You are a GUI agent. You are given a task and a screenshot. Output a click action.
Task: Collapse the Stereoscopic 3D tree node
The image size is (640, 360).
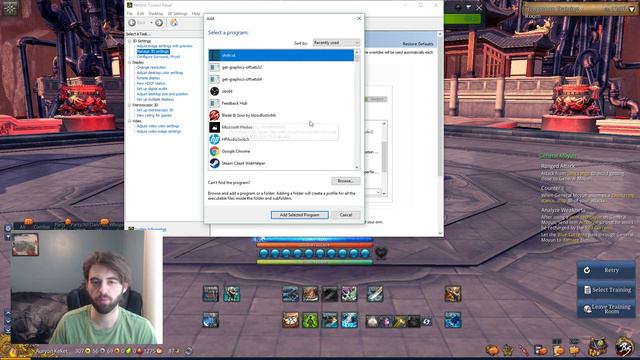(x=130, y=105)
